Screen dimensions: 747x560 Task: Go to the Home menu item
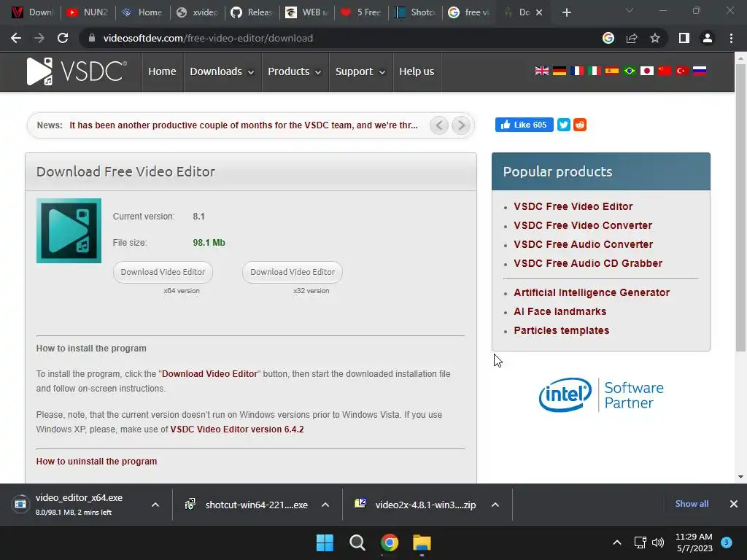point(162,71)
